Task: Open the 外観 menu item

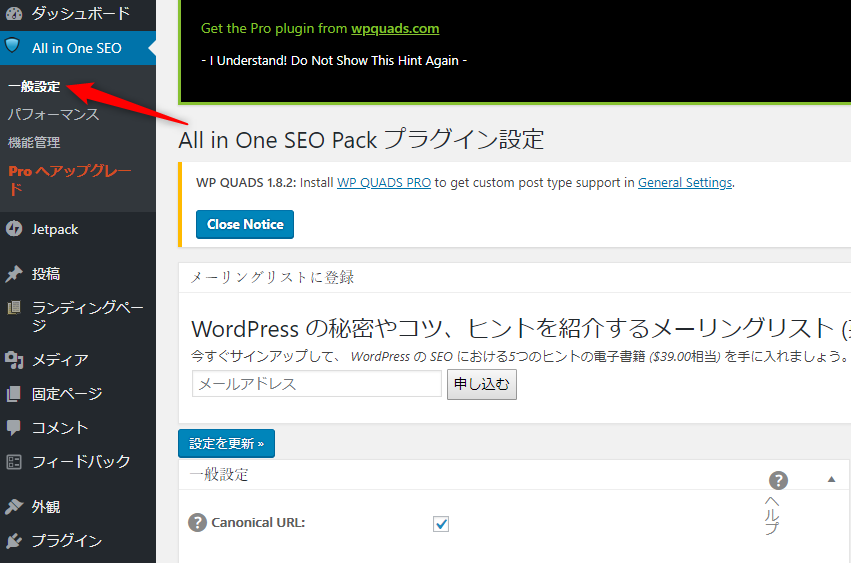Action: point(78,507)
